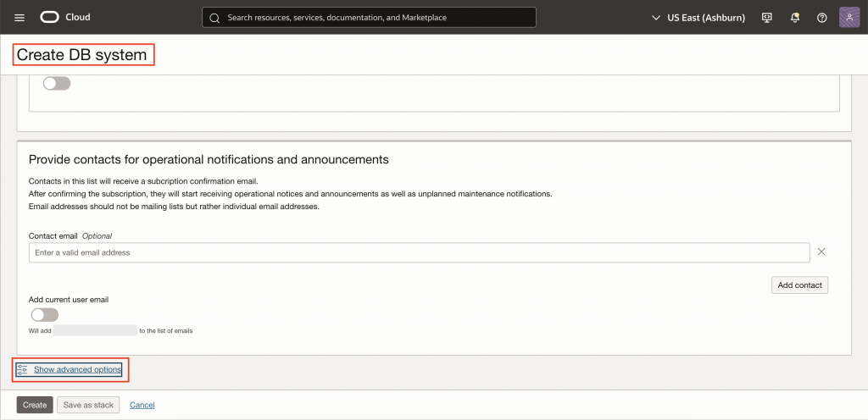Enable the Add current user email toggle
The width and height of the screenshot is (868, 420).
pyautogui.click(x=44, y=315)
